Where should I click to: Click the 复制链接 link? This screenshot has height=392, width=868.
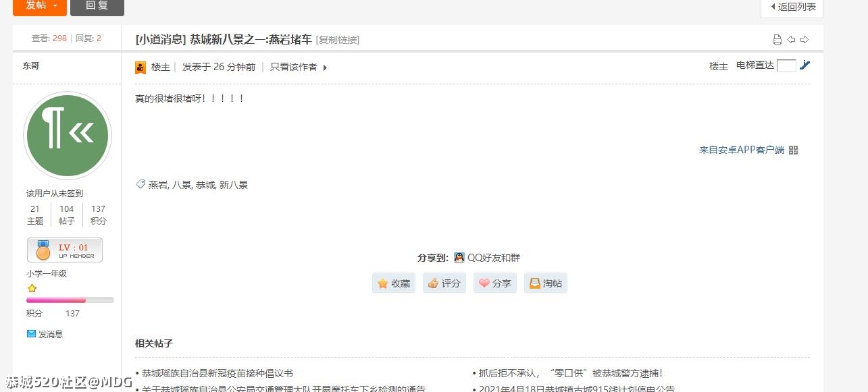click(x=336, y=40)
